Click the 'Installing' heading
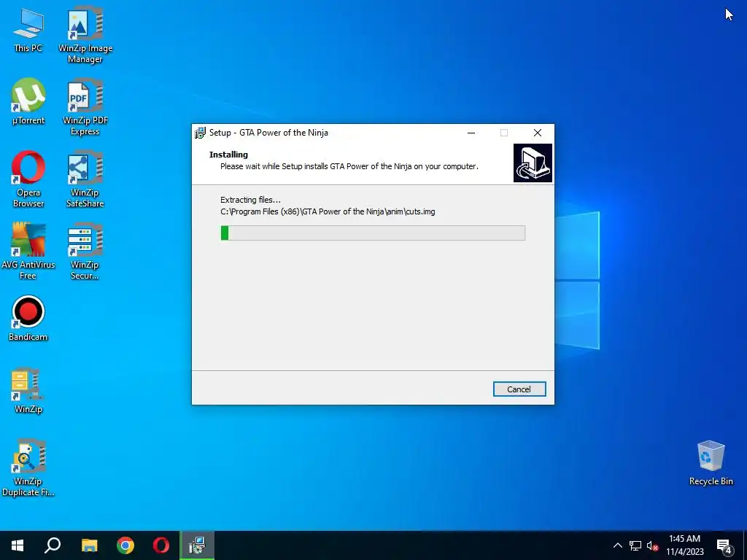 pyautogui.click(x=228, y=155)
